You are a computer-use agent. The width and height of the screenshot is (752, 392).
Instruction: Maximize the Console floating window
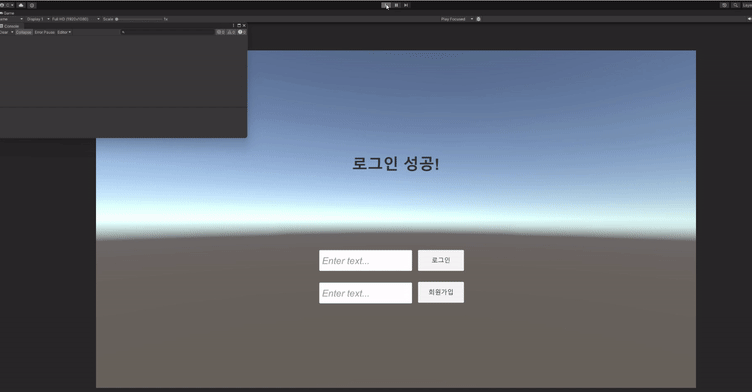click(239, 25)
